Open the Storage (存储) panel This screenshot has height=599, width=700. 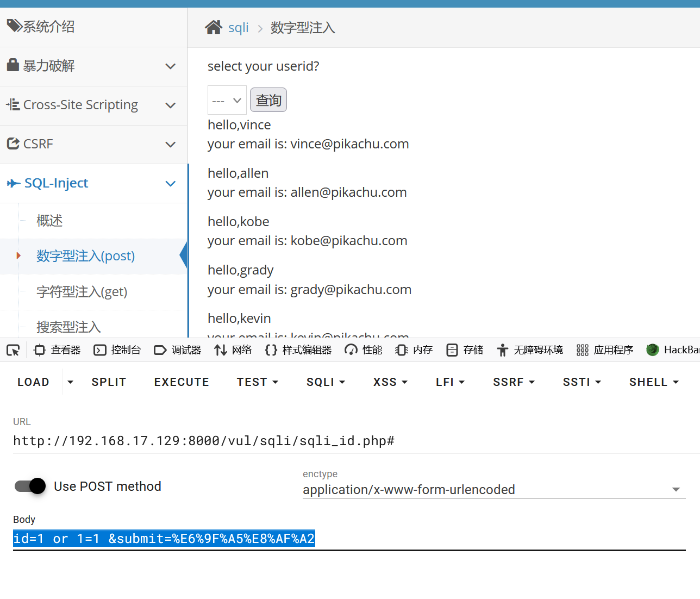tap(465, 350)
